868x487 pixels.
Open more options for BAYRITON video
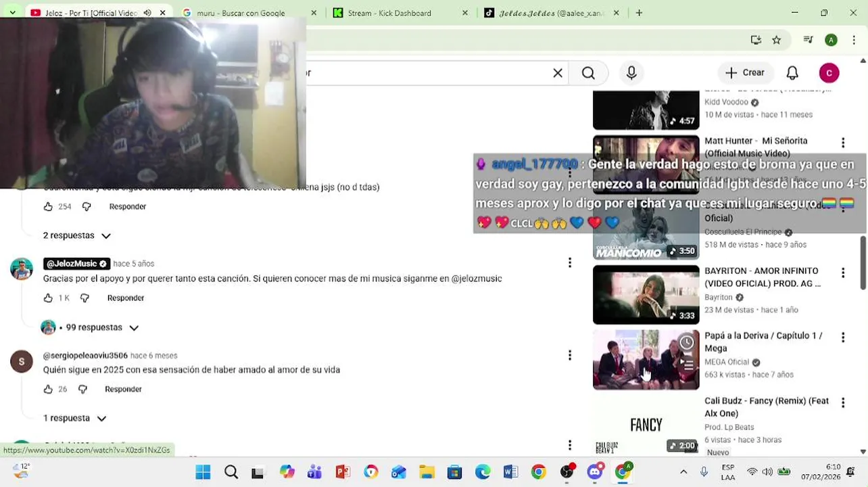(843, 273)
